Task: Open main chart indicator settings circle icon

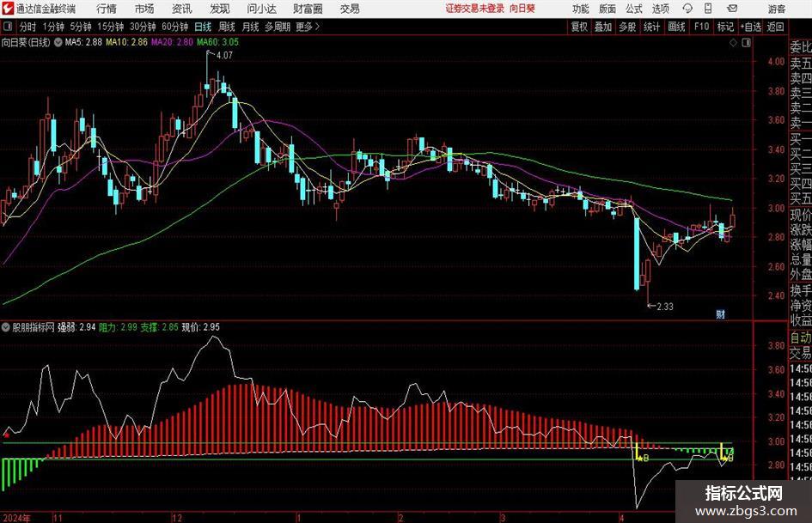Action: (x=58, y=42)
